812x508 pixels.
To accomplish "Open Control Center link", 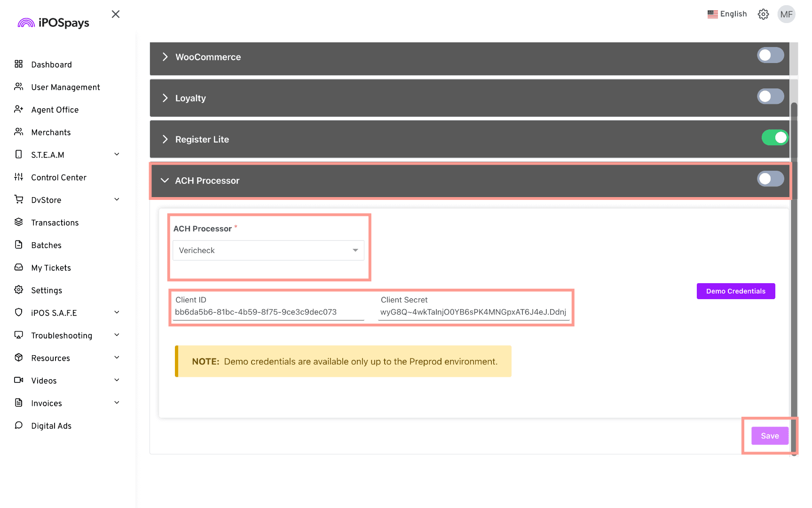I will point(59,177).
